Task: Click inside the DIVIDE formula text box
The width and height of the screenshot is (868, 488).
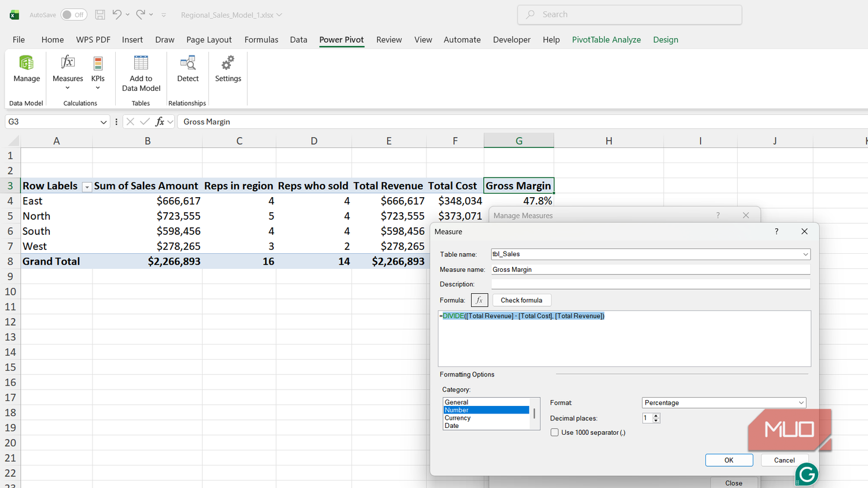Action: pyautogui.click(x=624, y=339)
